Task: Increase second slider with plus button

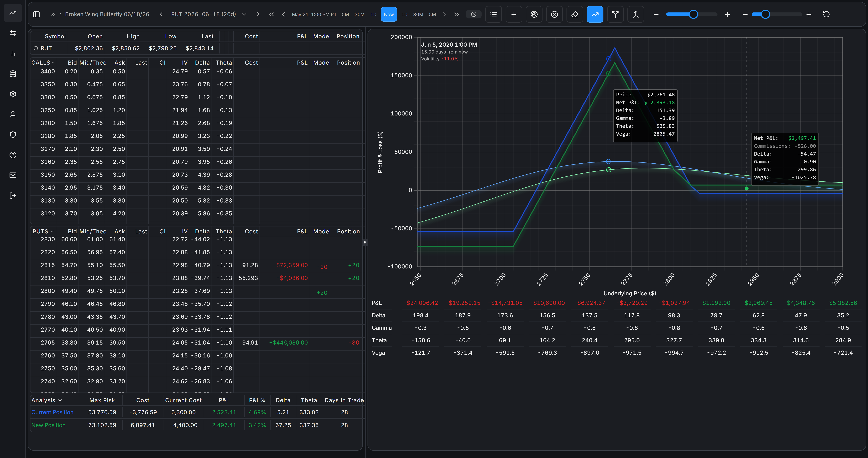Action: (809, 14)
